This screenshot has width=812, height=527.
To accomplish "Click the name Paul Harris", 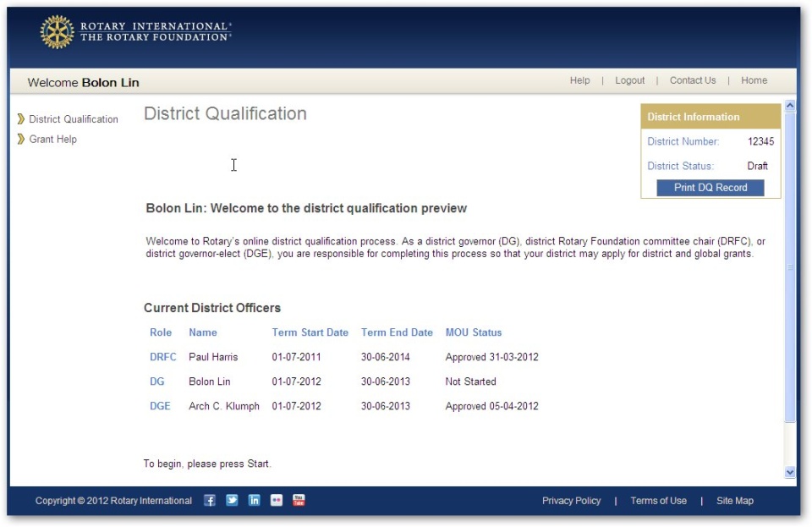I will click(x=213, y=357).
